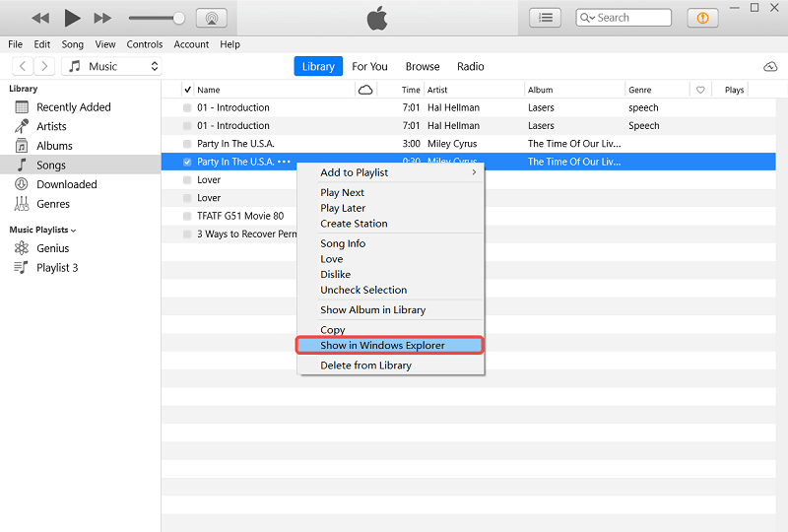Expand the Add to Playlist submenu
The height and width of the screenshot is (532, 788).
coord(397,172)
